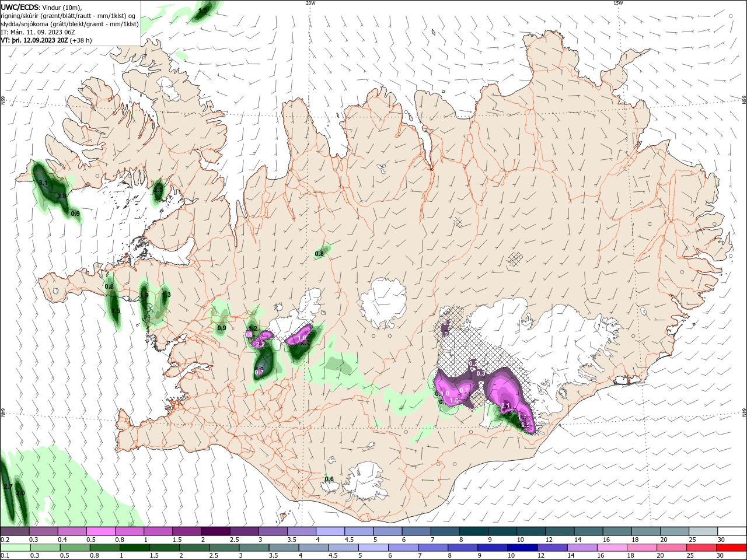
Task: Select light purple 14–16 rain legend swatch
Action: click(582, 548)
